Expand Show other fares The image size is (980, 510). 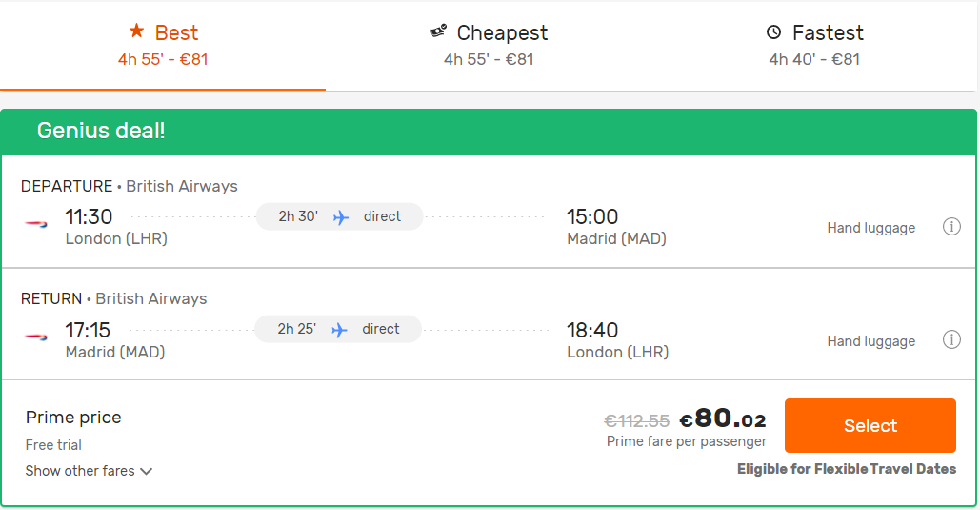point(89,471)
